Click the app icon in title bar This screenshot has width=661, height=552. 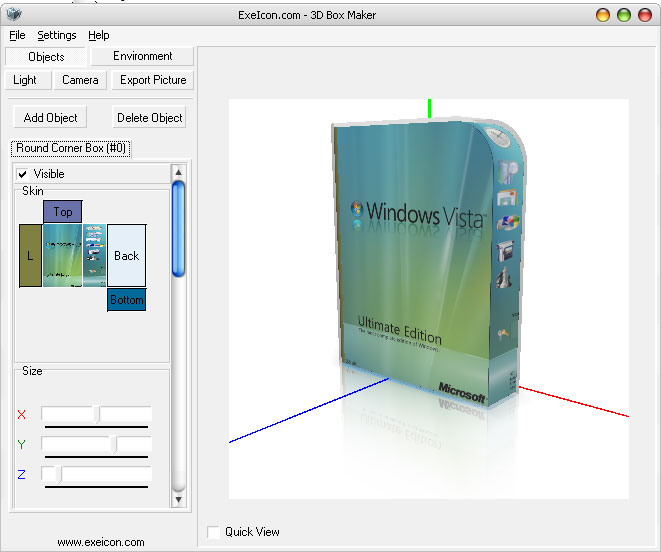12,15
